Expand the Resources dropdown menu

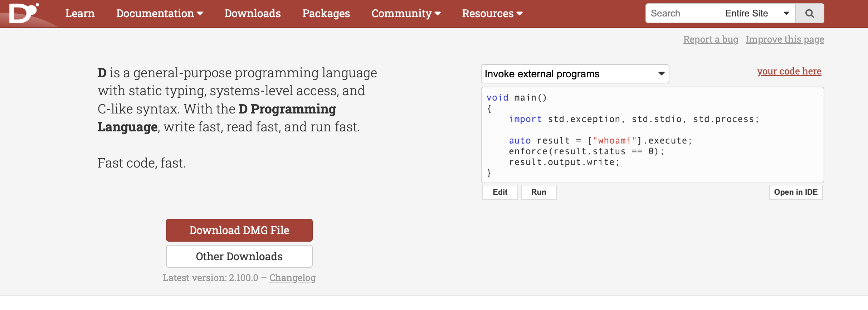pos(492,14)
